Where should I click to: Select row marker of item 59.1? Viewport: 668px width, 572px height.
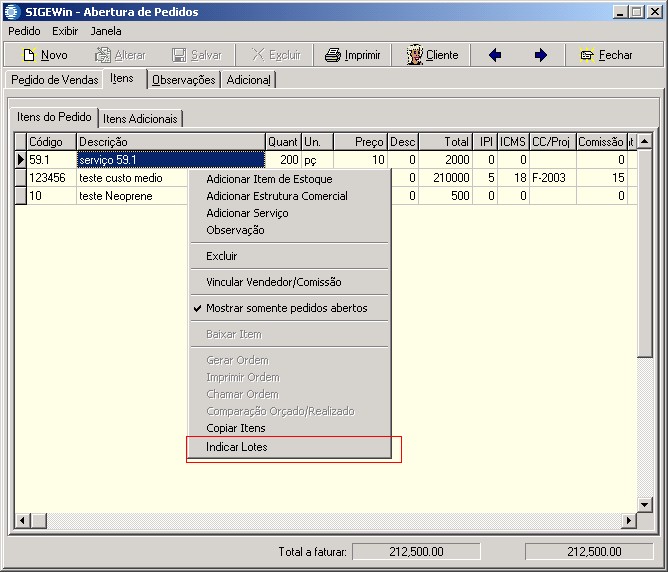coord(20,160)
